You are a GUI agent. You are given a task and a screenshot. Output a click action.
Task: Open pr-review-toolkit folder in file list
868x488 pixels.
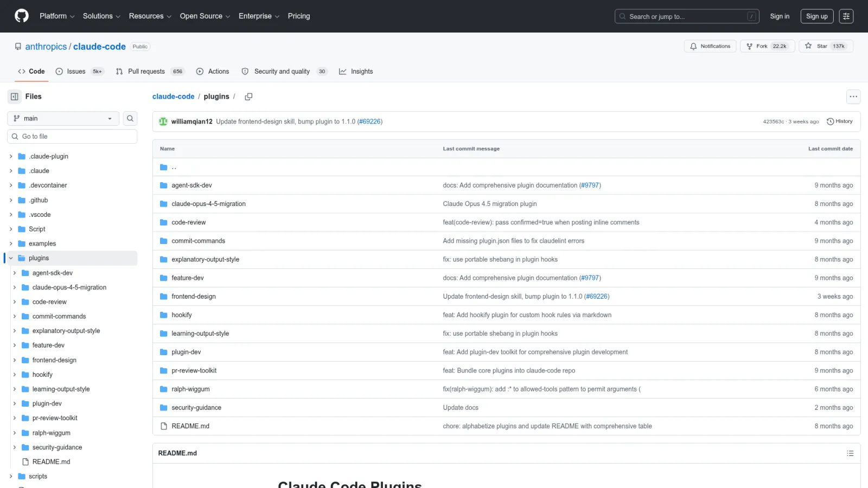[194, 371]
